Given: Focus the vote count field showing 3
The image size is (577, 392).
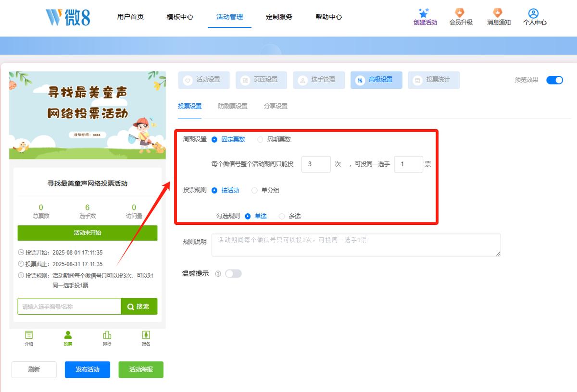Looking at the screenshot, I should coord(316,164).
